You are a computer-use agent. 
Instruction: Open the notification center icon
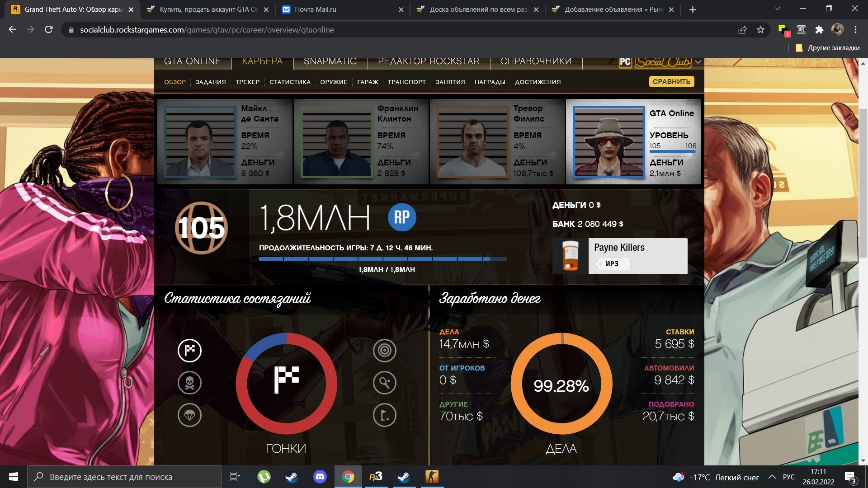click(850, 477)
